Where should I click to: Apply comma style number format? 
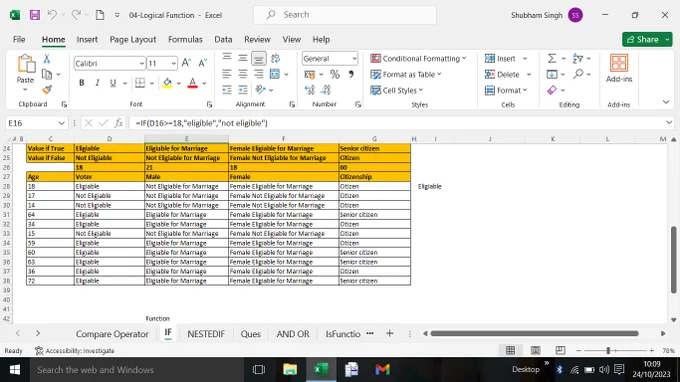click(x=351, y=75)
